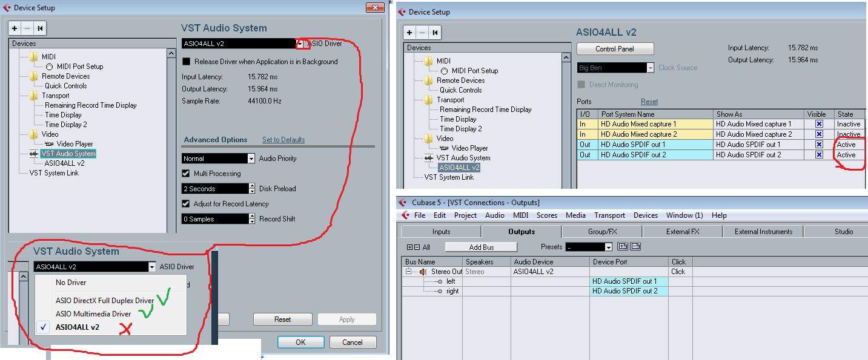Switch to the Group/FX tab

click(602, 232)
